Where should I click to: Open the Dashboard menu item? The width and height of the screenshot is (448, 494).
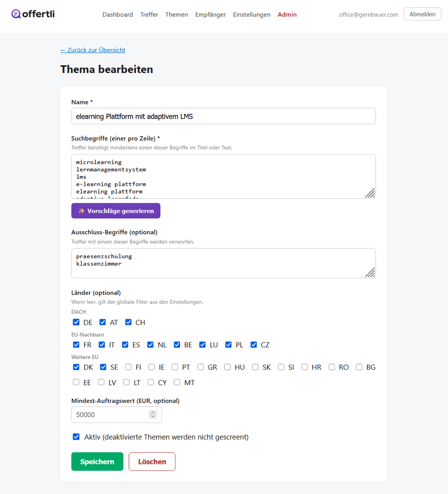118,15
